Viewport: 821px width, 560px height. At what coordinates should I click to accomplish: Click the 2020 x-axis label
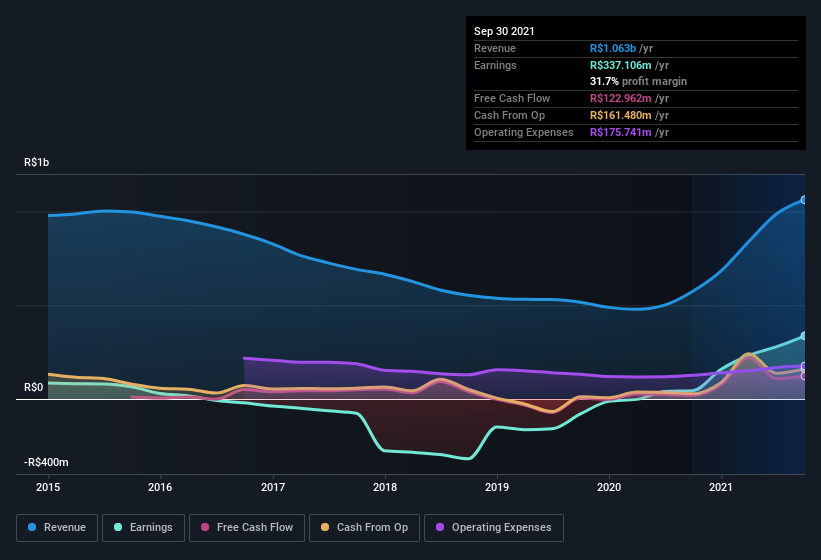tap(609, 487)
